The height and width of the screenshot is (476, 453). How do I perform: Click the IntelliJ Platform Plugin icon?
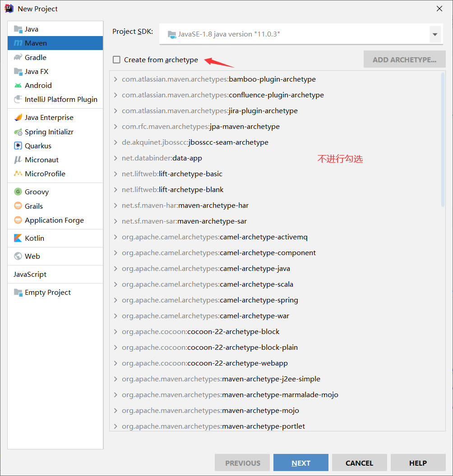[18, 99]
